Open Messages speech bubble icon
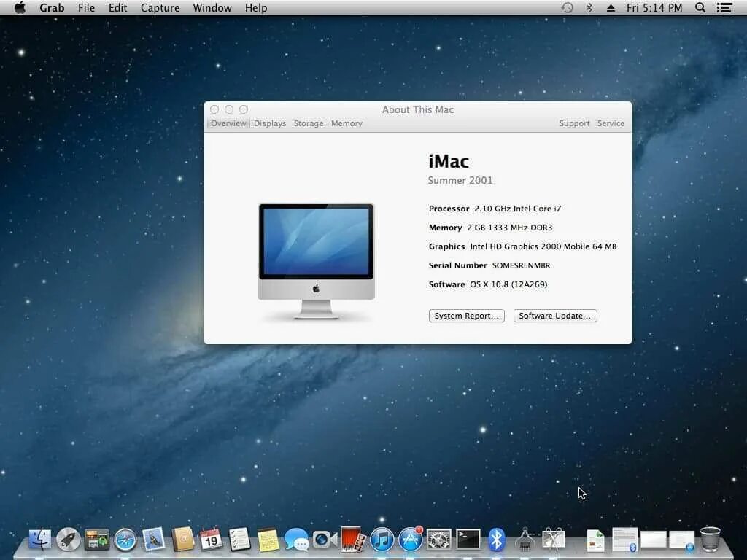747x560 pixels. pos(296,540)
